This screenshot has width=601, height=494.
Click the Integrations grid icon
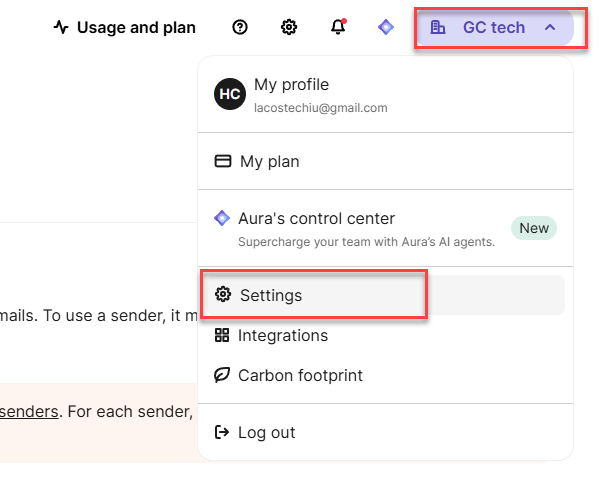(x=222, y=336)
